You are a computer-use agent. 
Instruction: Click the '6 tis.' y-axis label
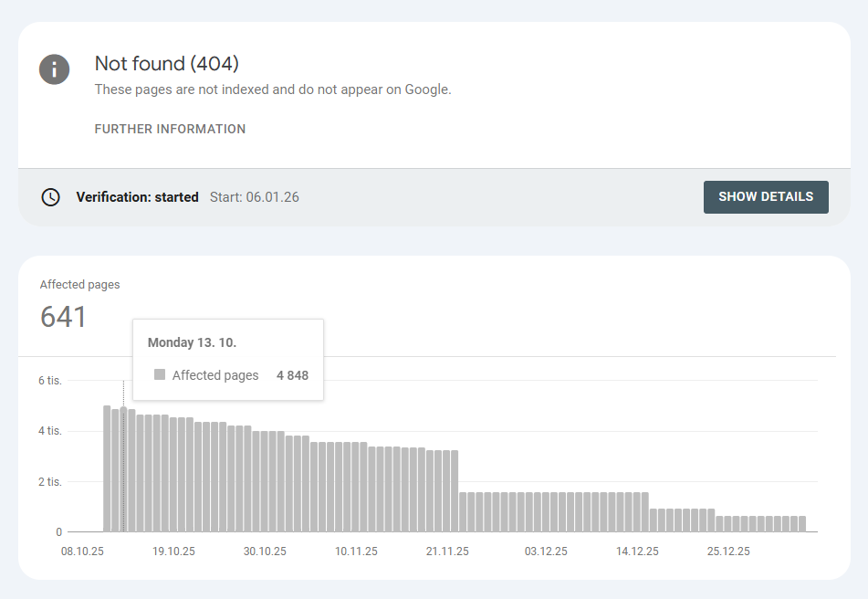(49, 381)
